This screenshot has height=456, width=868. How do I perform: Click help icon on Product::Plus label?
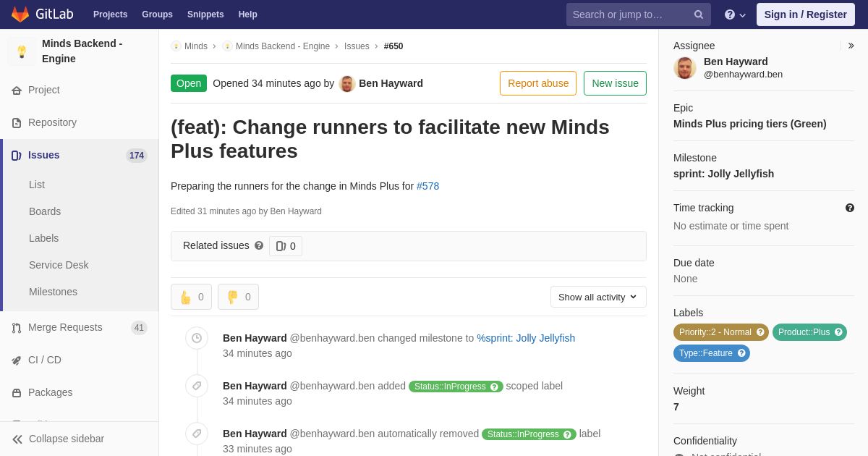(x=838, y=332)
